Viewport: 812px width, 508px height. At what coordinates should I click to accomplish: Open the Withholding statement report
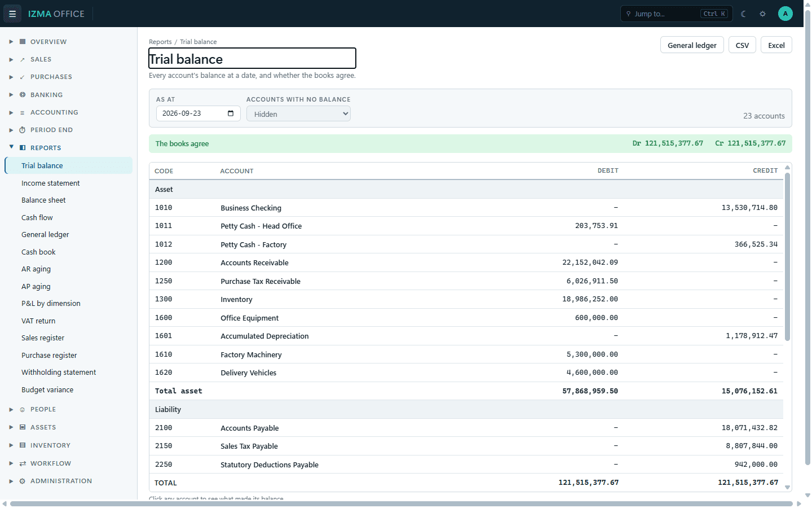coord(68,373)
